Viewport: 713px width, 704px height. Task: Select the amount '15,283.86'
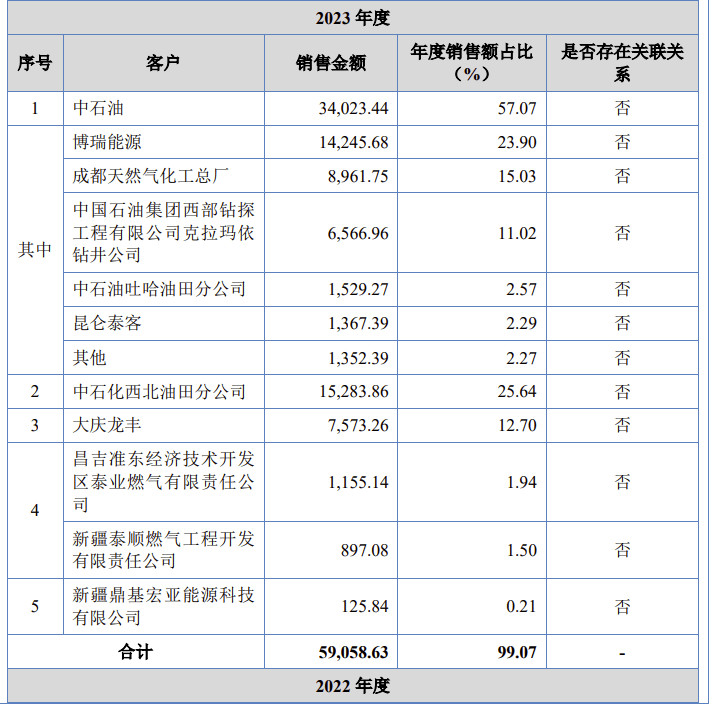[353, 392]
